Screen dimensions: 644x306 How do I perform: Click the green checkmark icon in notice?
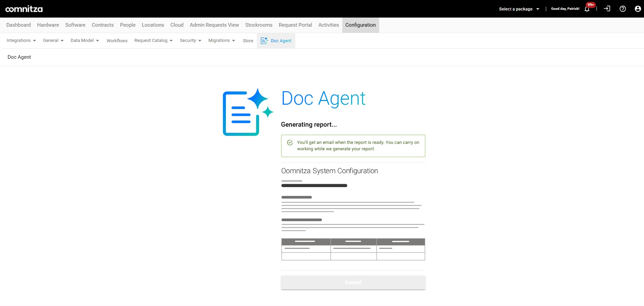[x=290, y=143]
